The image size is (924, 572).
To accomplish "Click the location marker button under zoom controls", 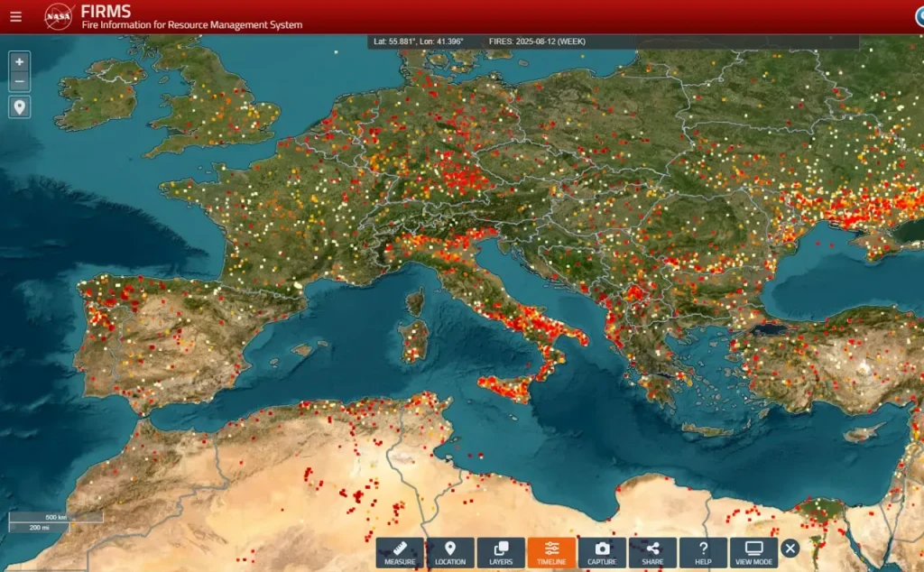I will tap(20, 107).
